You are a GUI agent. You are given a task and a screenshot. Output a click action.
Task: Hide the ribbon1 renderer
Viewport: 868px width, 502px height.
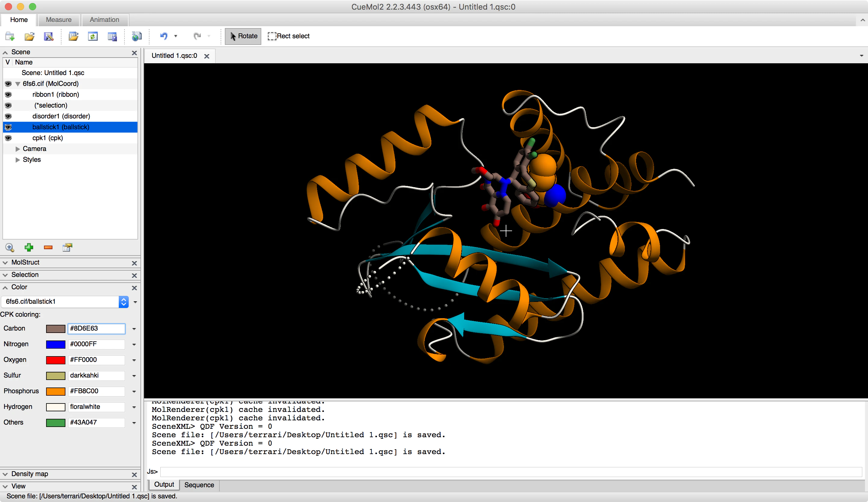coord(8,94)
